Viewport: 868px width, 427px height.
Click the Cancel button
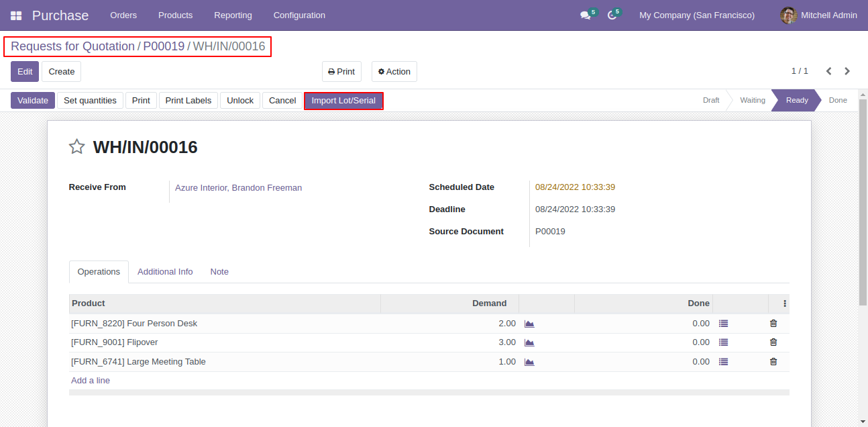click(x=282, y=101)
